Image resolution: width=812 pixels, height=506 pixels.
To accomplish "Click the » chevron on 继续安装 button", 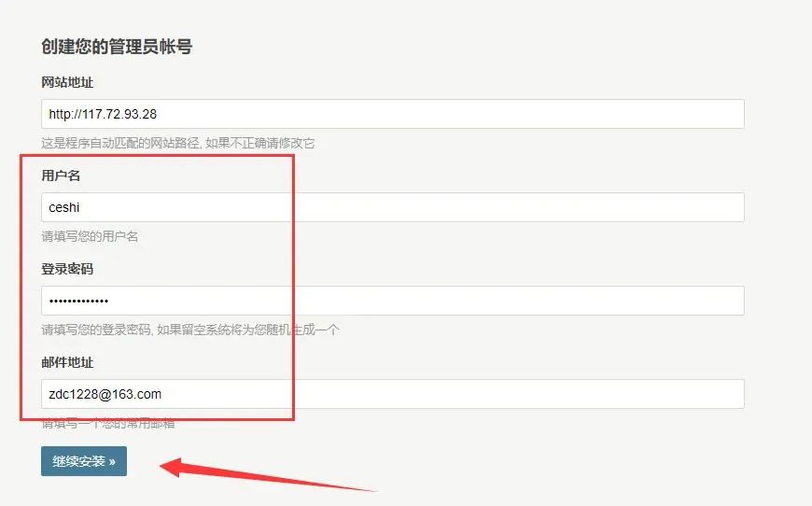I will (x=112, y=462).
